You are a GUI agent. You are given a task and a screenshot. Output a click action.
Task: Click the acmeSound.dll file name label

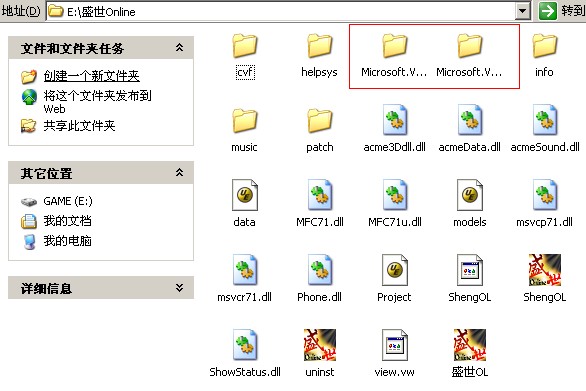(545, 147)
